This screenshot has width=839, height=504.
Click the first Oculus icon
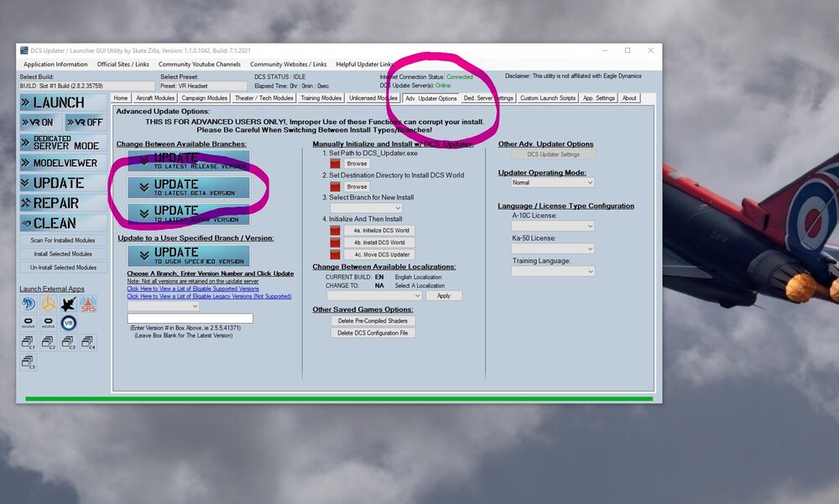[x=29, y=323]
